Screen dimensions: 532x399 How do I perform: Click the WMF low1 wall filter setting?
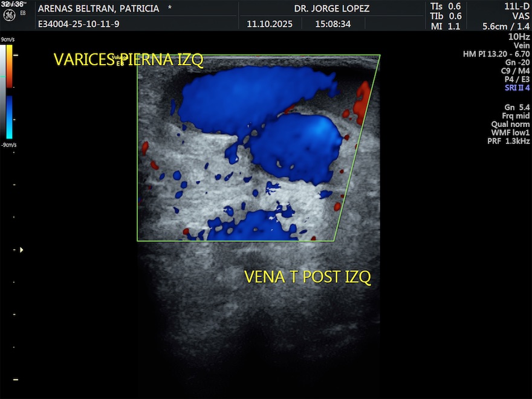click(x=510, y=132)
